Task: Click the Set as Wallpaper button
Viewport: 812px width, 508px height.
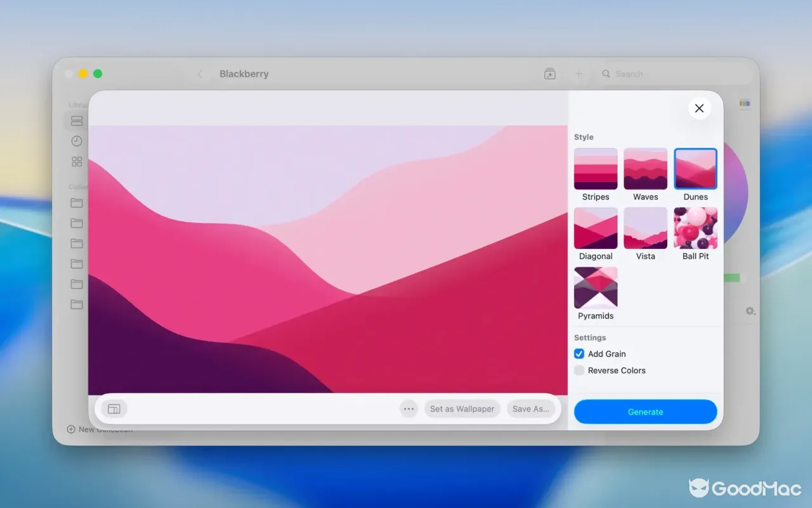Action: [x=462, y=409]
